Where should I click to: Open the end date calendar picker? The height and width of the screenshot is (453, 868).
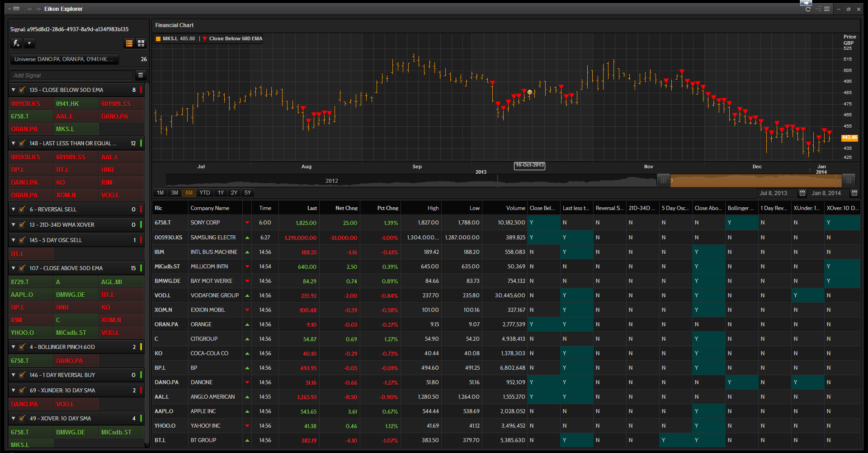click(x=854, y=193)
